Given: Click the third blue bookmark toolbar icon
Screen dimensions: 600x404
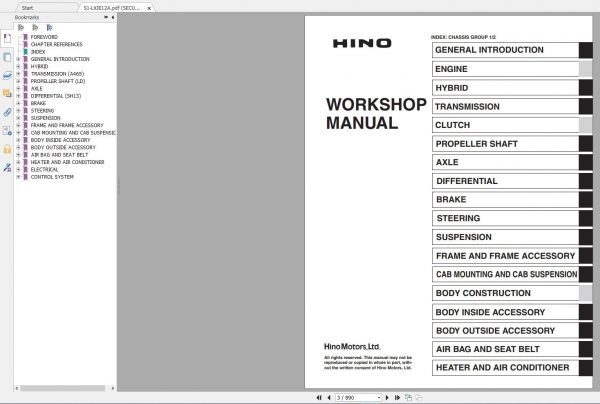Looking at the screenshot, I should [49, 28].
